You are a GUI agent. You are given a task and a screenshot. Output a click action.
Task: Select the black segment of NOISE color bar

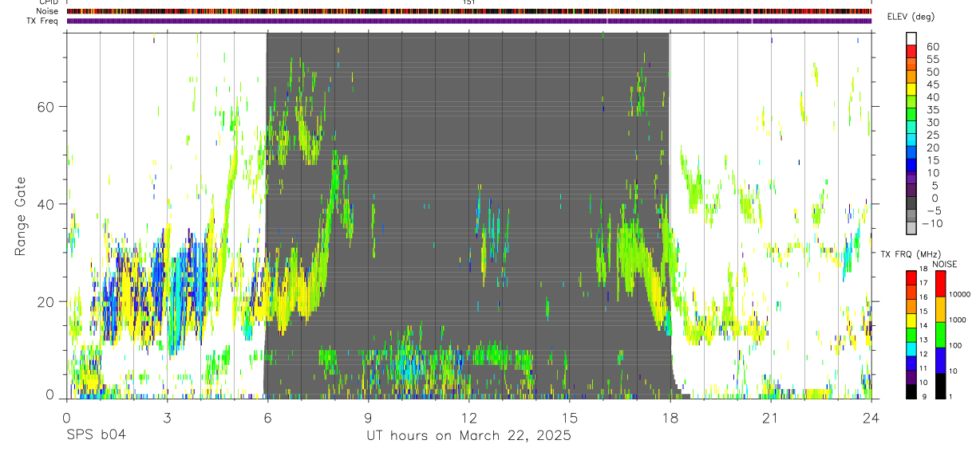[x=939, y=386]
